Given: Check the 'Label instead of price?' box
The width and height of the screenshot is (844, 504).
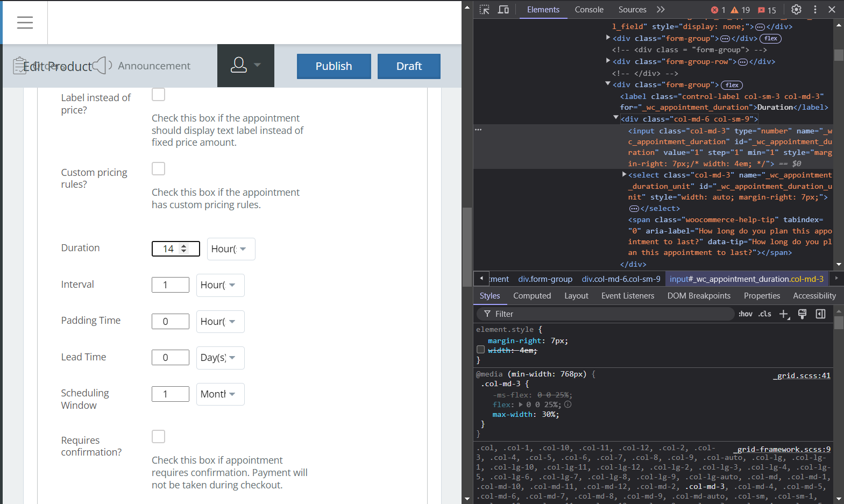Looking at the screenshot, I should pyautogui.click(x=158, y=95).
